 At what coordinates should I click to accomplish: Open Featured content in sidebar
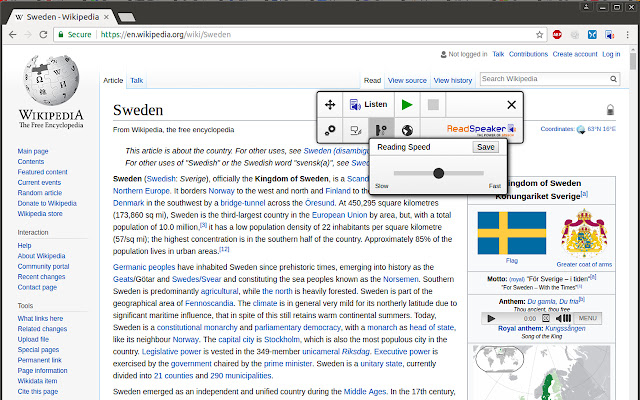(x=42, y=172)
